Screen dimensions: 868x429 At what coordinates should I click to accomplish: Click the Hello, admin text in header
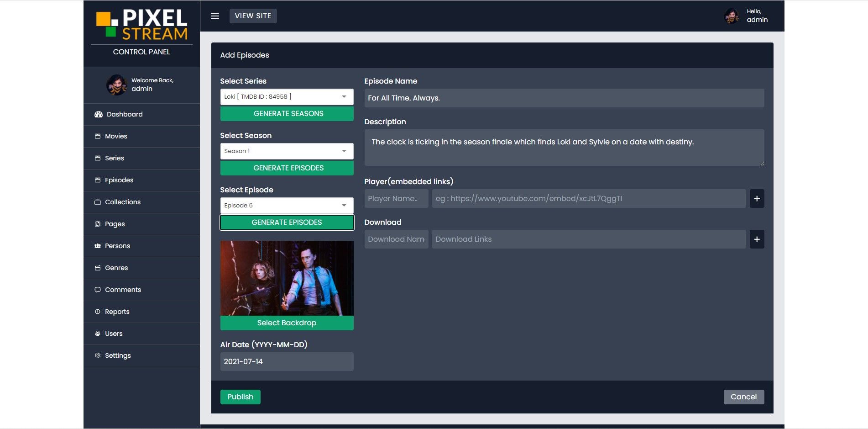(757, 16)
